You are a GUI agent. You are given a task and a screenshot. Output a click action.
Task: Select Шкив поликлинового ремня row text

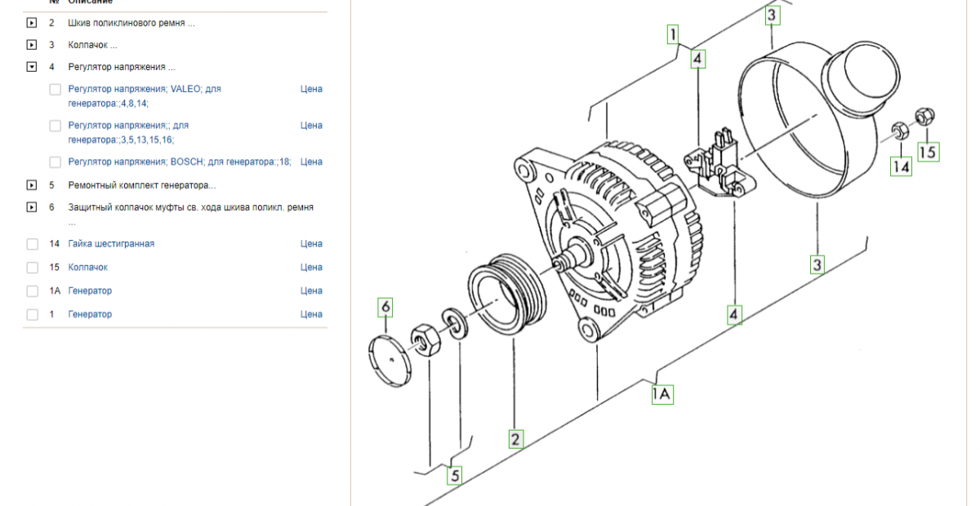(x=131, y=23)
